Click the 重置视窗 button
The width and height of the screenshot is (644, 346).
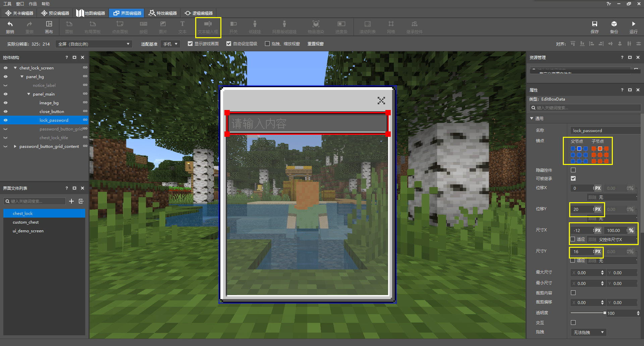click(x=316, y=44)
